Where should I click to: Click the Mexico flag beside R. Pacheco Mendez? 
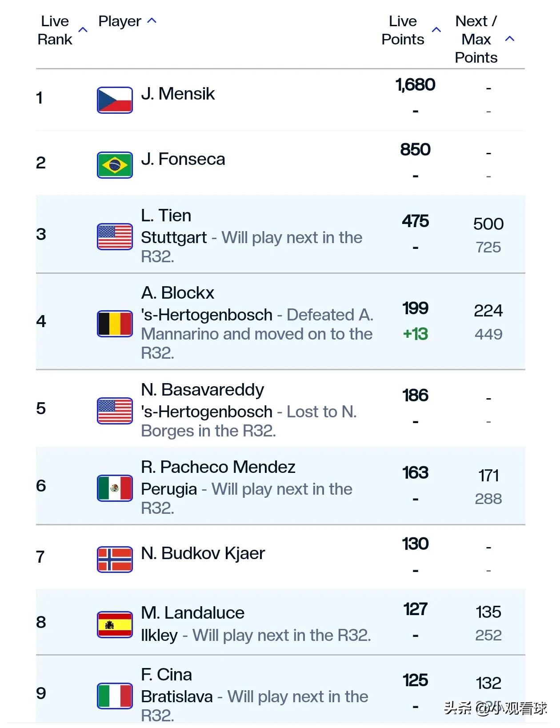(115, 488)
